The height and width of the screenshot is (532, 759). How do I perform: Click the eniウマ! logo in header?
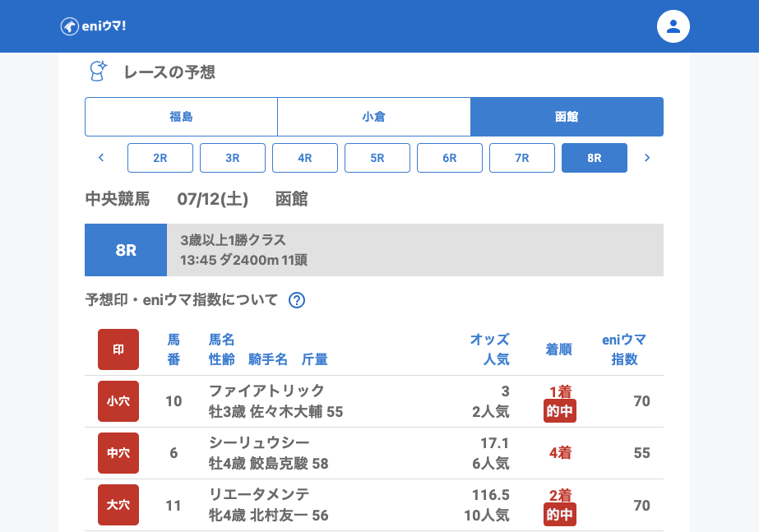pos(93,26)
